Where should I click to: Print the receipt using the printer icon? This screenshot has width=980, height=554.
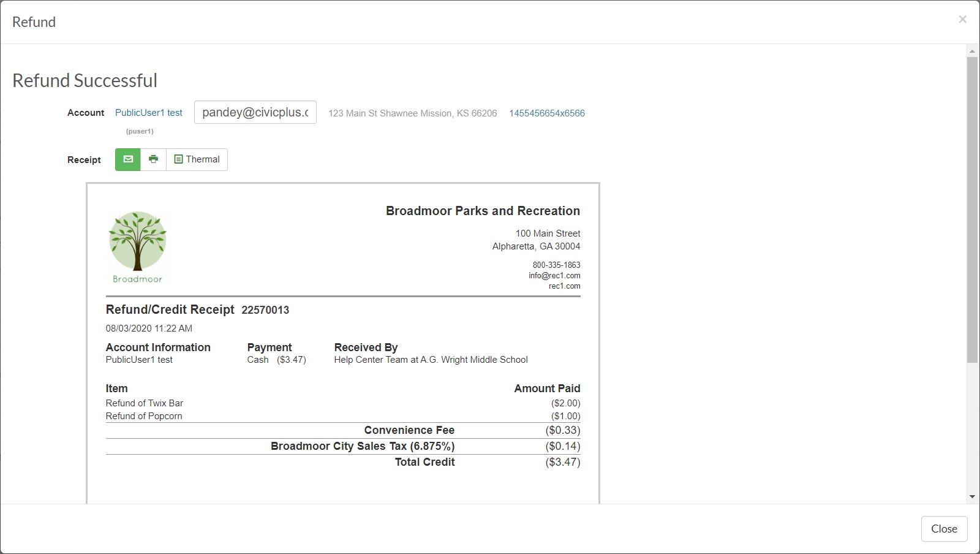click(154, 159)
